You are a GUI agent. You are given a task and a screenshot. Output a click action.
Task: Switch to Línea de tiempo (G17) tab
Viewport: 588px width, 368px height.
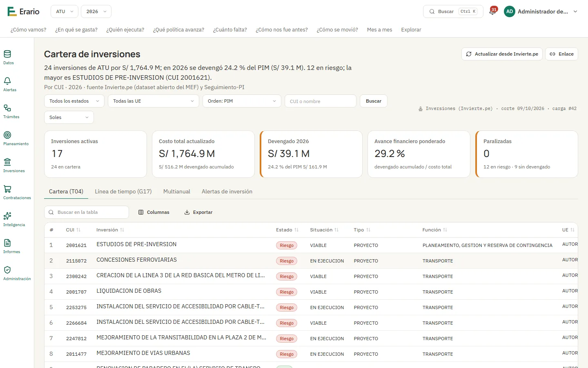coord(123,191)
